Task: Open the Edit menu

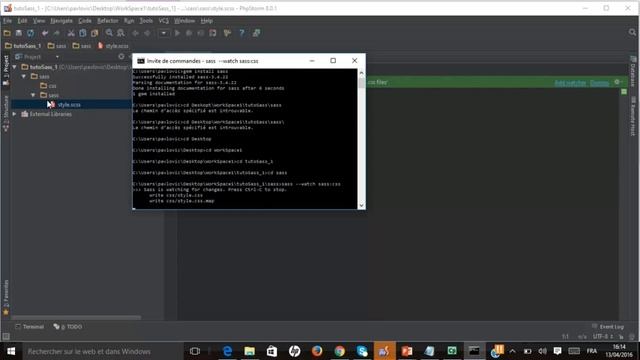Action: [22, 20]
